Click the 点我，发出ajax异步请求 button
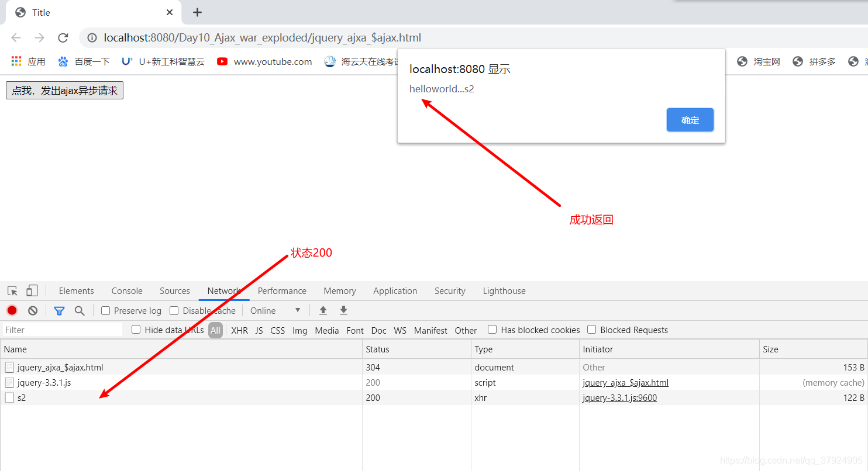Image resolution: width=868 pixels, height=471 pixels. coord(64,91)
